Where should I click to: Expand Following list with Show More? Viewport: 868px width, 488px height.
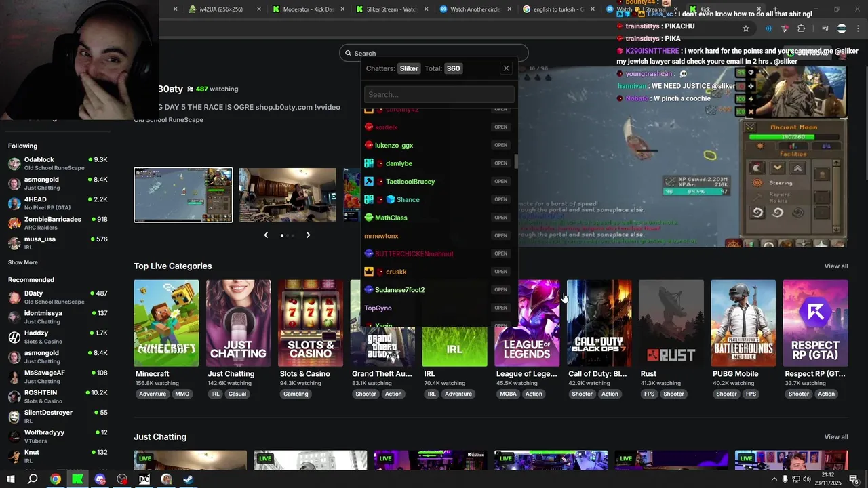[x=23, y=262]
